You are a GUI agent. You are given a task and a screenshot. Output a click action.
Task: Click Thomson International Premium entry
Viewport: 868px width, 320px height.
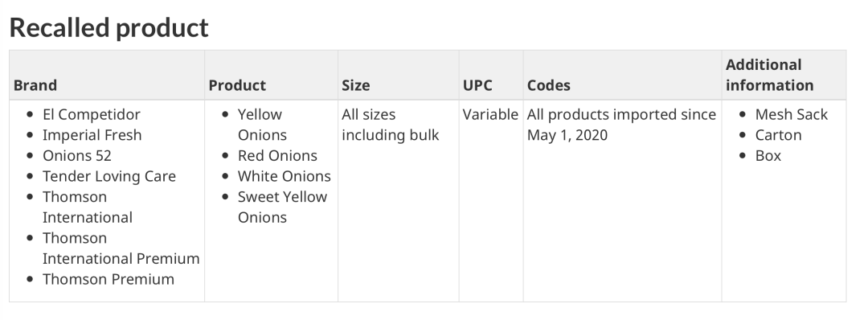tap(121, 248)
